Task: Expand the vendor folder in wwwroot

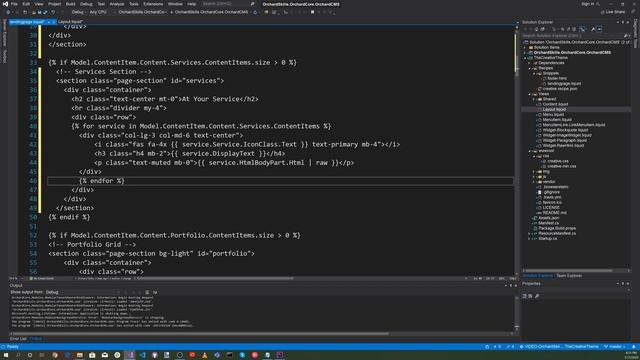Action: [x=534, y=182]
